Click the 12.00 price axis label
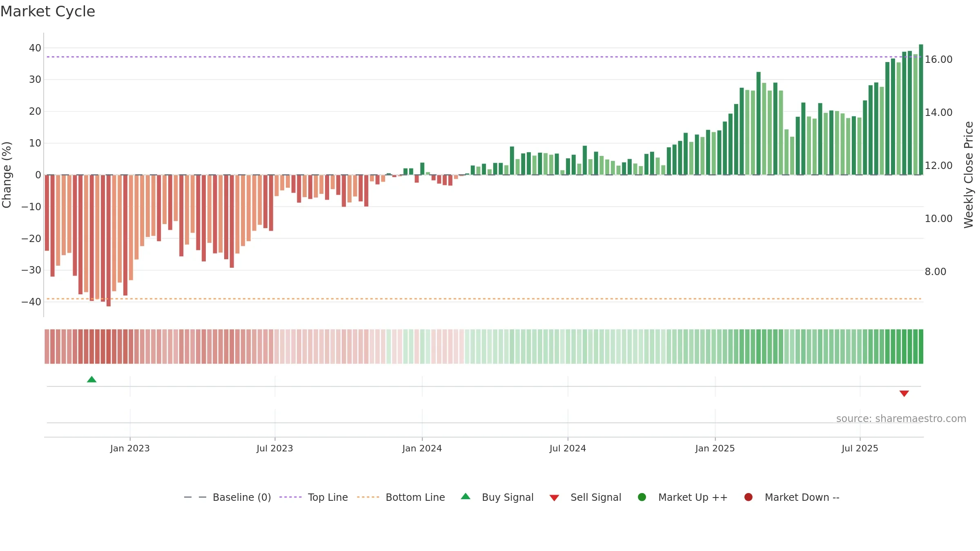Viewport: 980px width, 551px height. [x=938, y=165]
